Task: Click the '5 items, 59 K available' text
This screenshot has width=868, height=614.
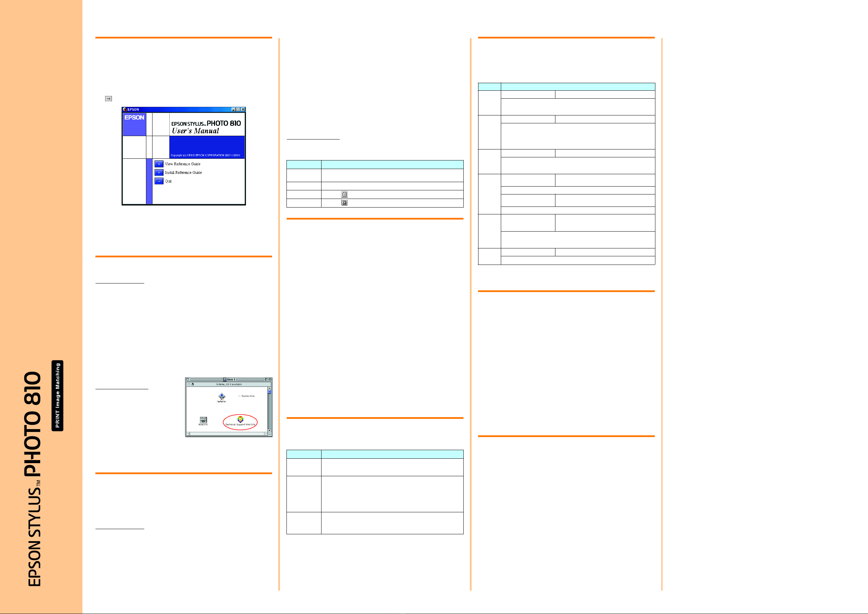Action: 229,384
